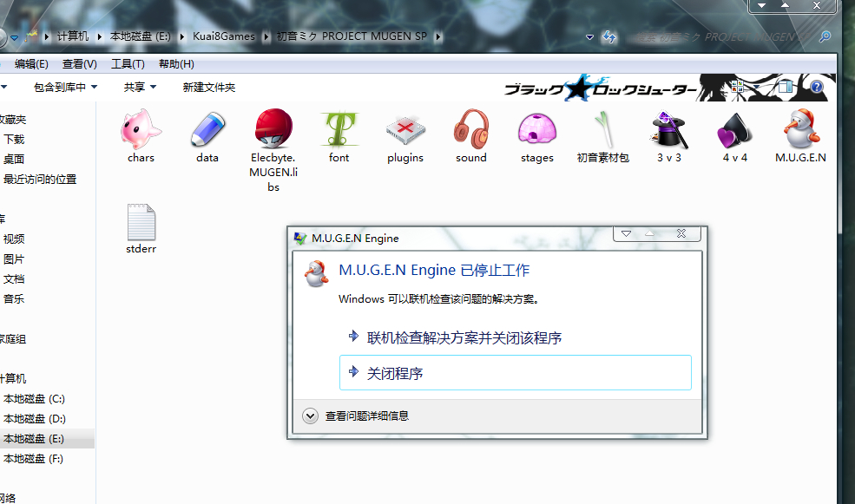Open the data folder

pos(207,136)
